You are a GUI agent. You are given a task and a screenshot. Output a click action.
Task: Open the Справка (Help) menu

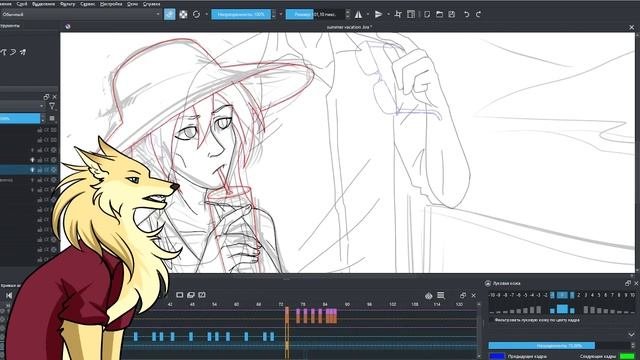coord(151,4)
